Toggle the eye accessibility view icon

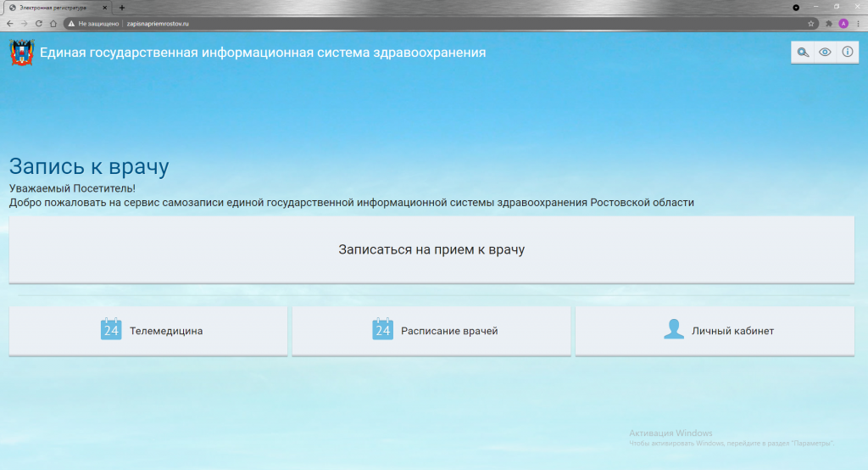825,53
